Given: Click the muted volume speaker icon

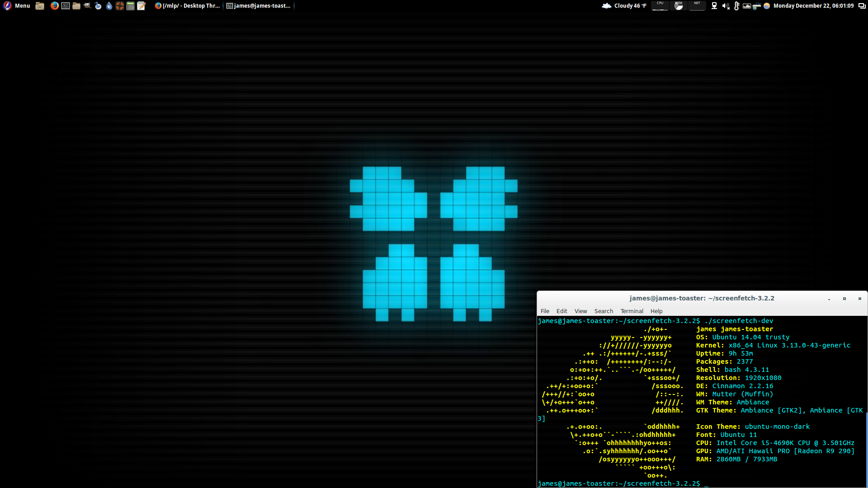Looking at the screenshot, I should pyautogui.click(x=726, y=6).
